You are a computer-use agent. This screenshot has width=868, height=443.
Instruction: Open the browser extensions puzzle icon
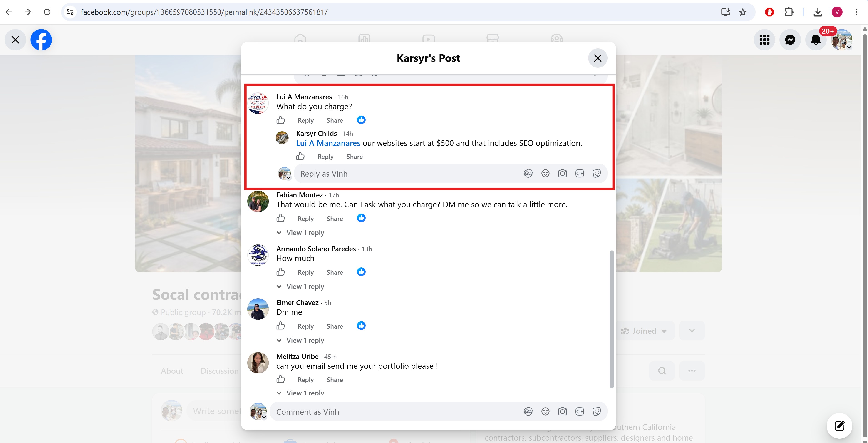tap(789, 12)
